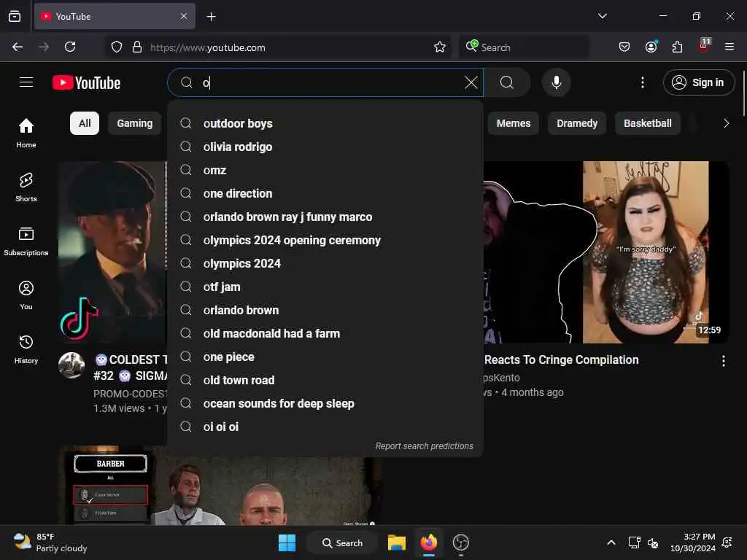Image resolution: width=747 pixels, height=560 pixels.
Task: Bookmark this page with the star
Action: 440,47
